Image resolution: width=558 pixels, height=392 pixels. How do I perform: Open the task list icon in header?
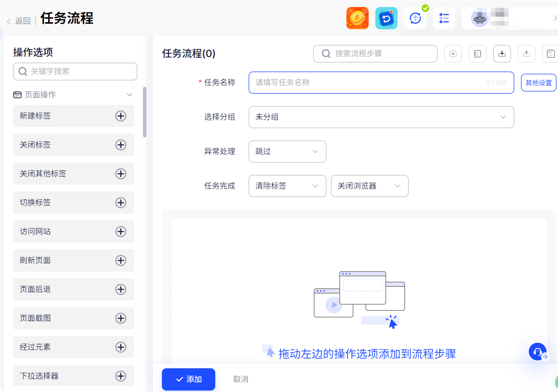(x=444, y=18)
